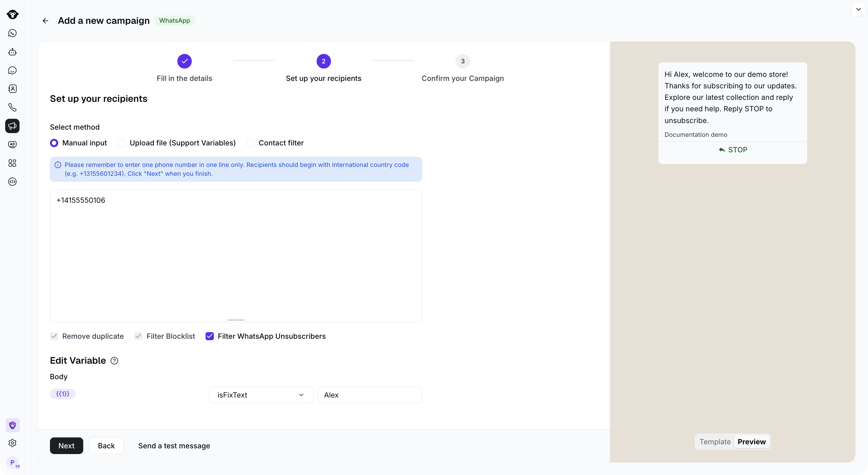
Task: Open the developer code API icon
Action: pos(12,182)
